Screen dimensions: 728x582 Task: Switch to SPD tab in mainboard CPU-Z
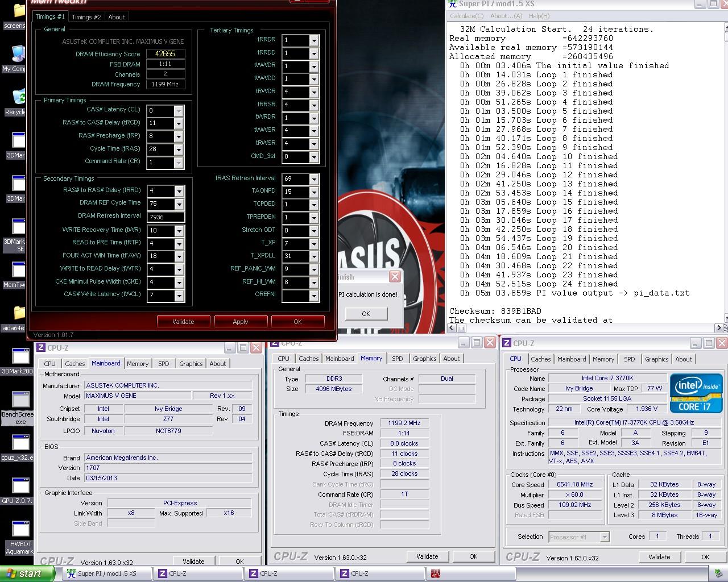[x=164, y=364]
